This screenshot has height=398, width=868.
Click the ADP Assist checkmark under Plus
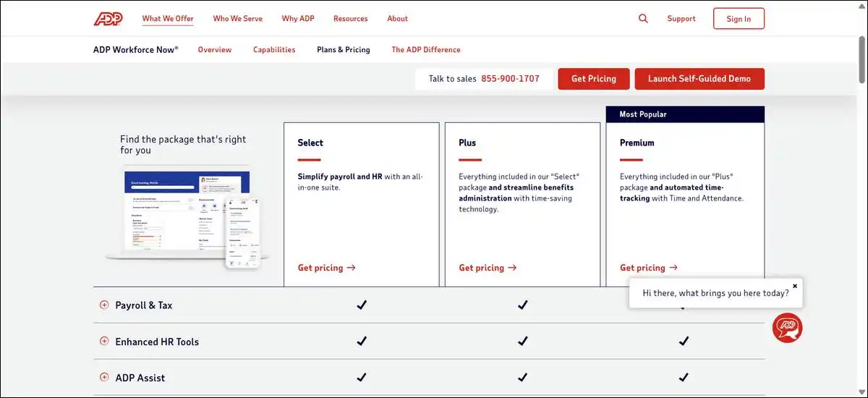(x=522, y=378)
